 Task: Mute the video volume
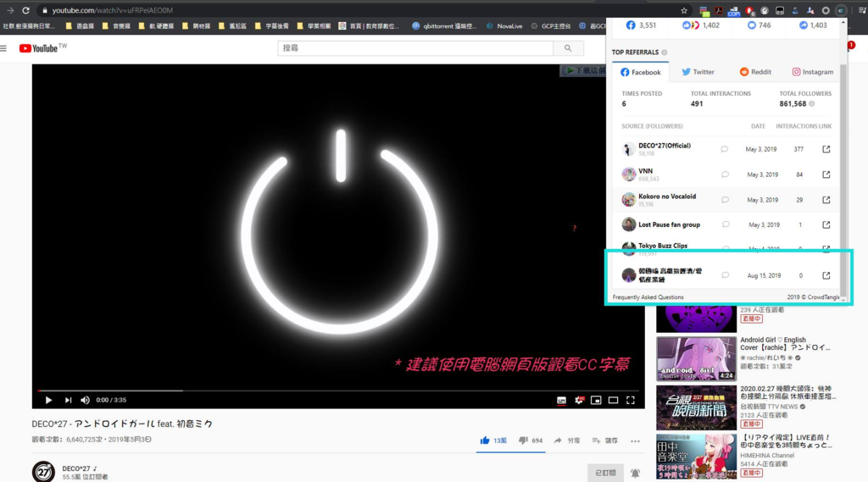coord(85,400)
